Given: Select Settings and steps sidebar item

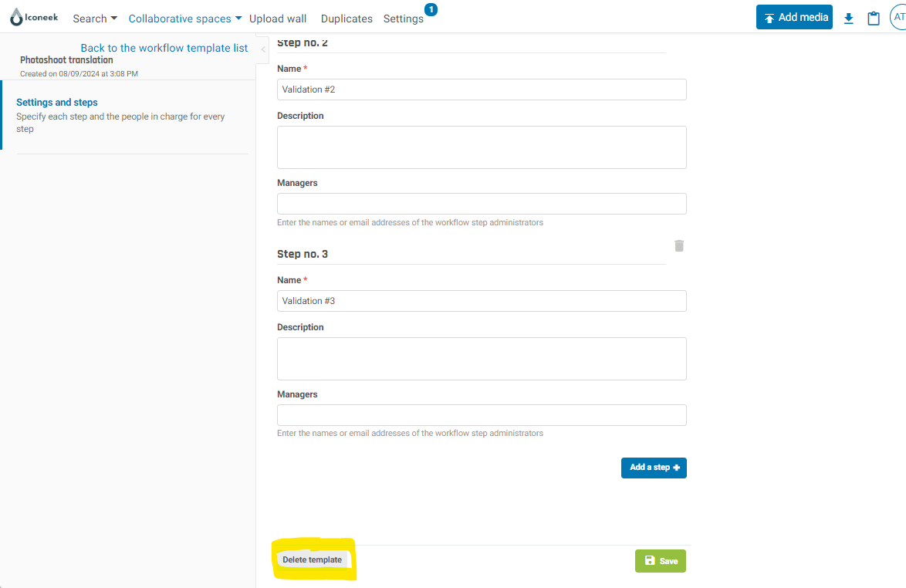Looking at the screenshot, I should tap(57, 103).
